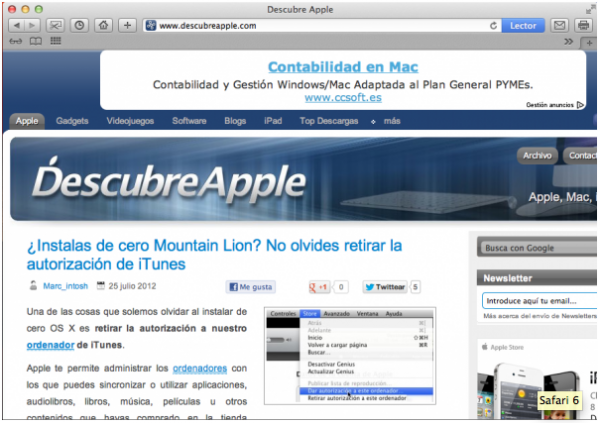Enter full screen using top-right arrows

click(590, 9)
